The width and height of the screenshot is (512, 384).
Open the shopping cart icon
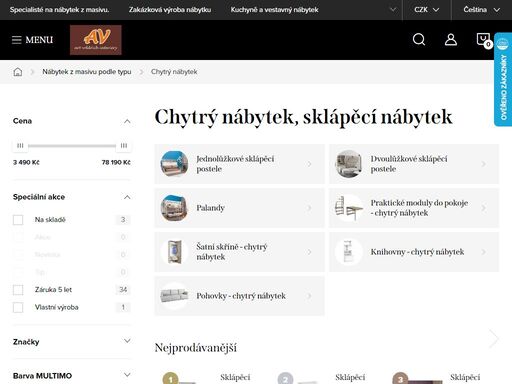click(483, 40)
